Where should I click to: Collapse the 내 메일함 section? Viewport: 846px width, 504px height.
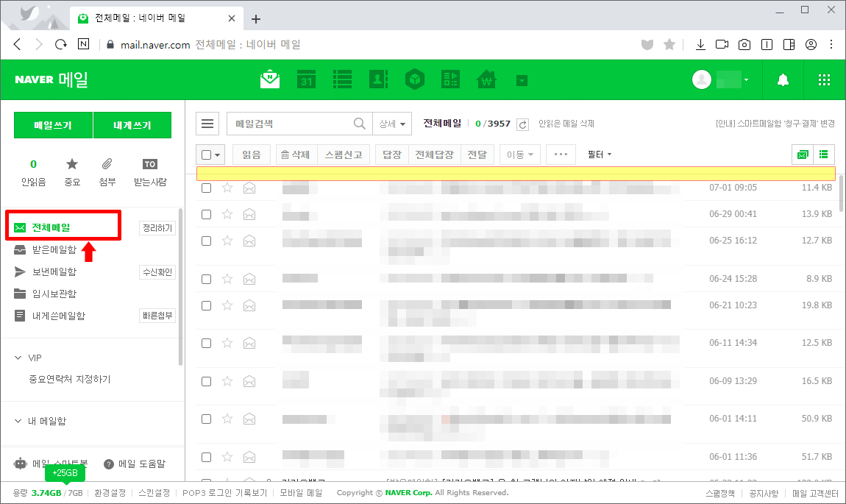click(x=18, y=421)
